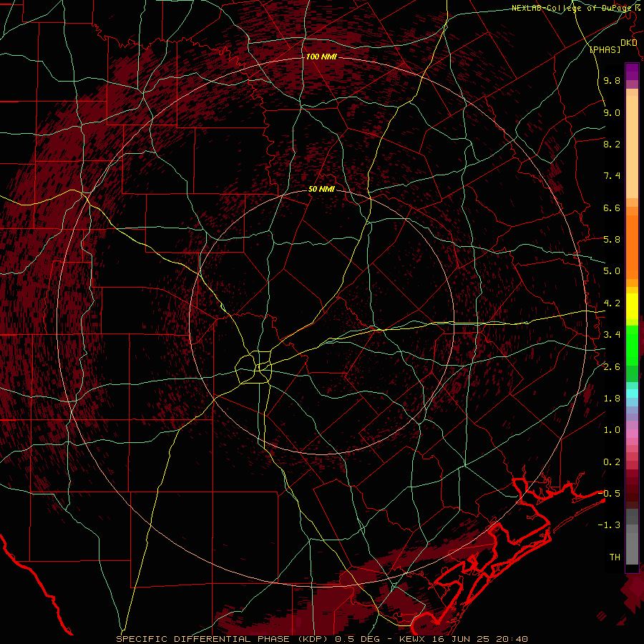Image resolution: width=644 pixels, height=644 pixels.
Task: Pick the bright green segment of the color bar
Action: pos(632,345)
